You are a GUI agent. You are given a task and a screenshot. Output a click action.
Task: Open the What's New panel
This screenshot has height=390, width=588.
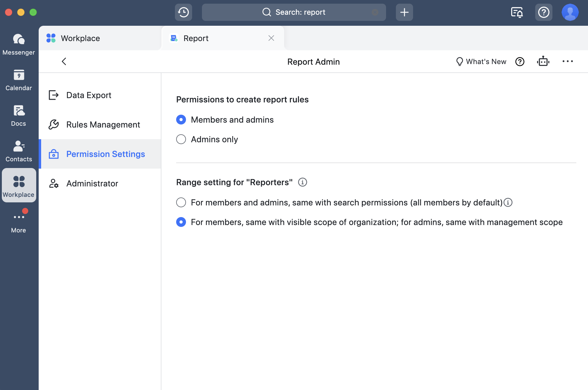tap(481, 61)
